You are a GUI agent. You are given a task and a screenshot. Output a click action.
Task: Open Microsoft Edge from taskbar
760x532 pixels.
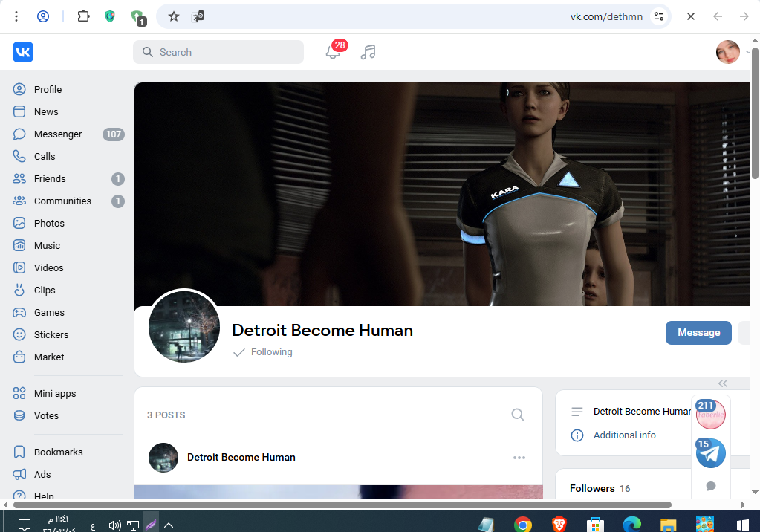pyautogui.click(x=632, y=525)
